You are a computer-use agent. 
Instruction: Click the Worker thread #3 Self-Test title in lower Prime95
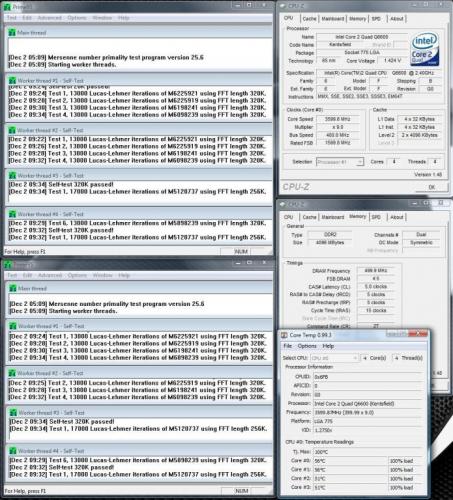[x=51, y=413]
